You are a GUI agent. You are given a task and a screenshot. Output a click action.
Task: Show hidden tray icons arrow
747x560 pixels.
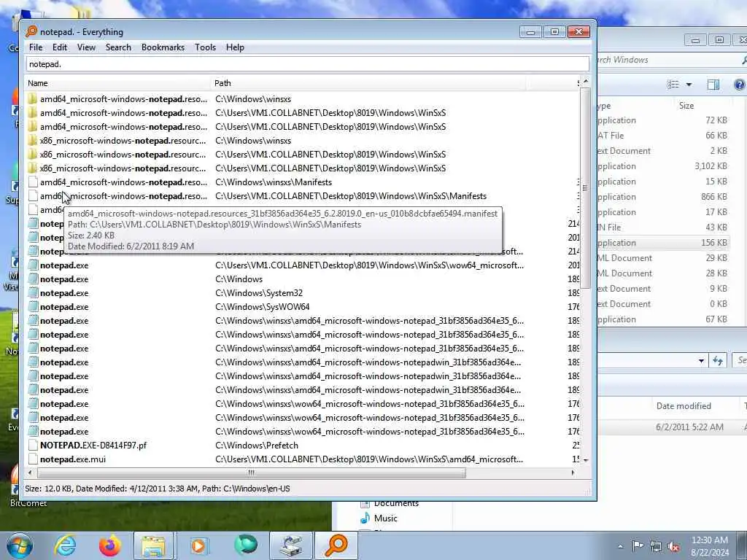coord(620,546)
